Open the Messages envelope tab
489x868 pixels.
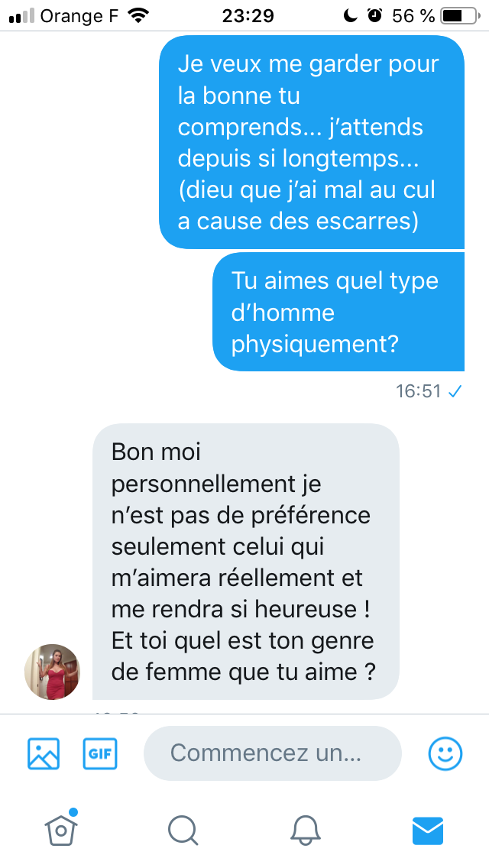428,831
